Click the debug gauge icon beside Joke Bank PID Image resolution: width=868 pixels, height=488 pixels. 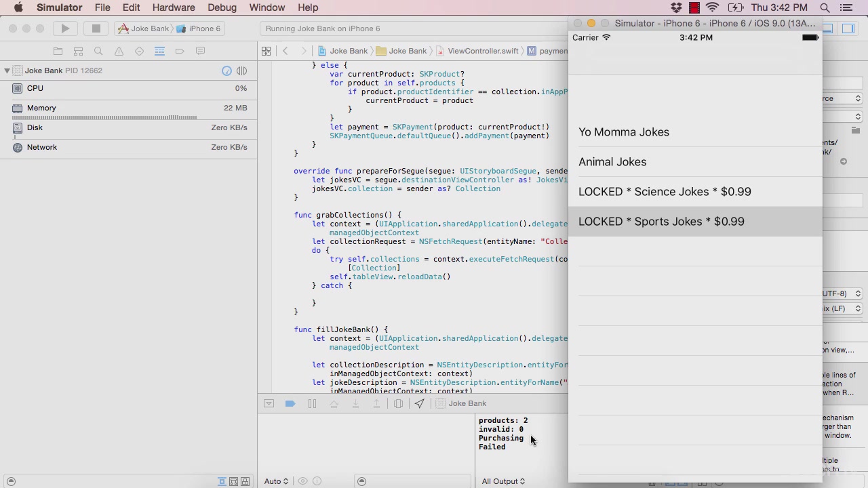[226, 70]
